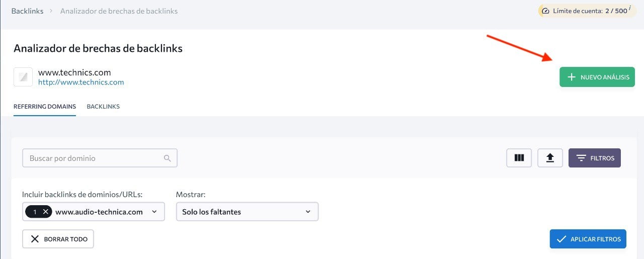Focus the "Buscar por dominio" search field
The image size is (644, 259).
[95, 158]
